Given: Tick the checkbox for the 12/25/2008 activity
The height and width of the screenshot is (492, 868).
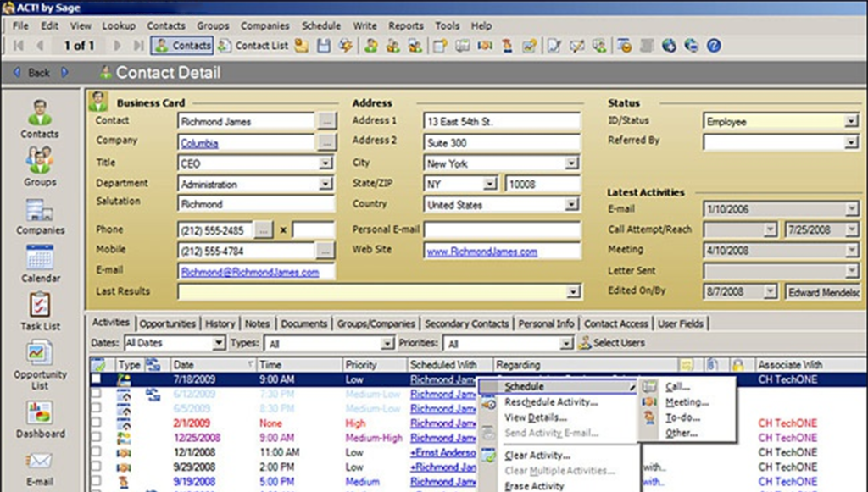Looking at the screenshot, I should (97, 437).
